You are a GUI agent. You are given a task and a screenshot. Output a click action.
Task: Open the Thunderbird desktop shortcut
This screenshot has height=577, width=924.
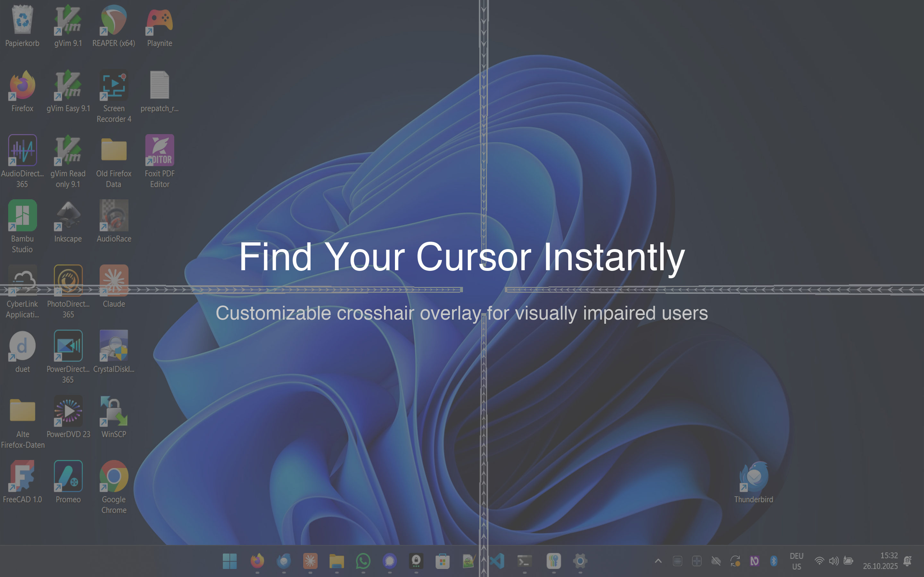753,476
